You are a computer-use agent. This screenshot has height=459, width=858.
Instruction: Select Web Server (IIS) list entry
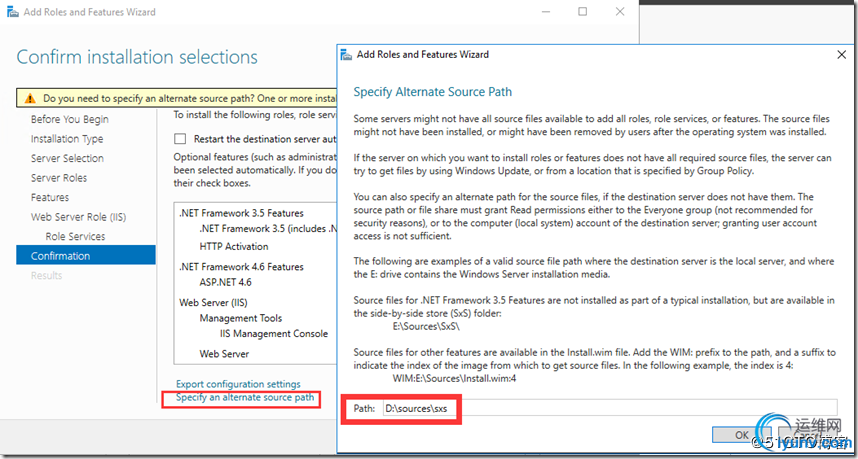click(x=213, y=303)
